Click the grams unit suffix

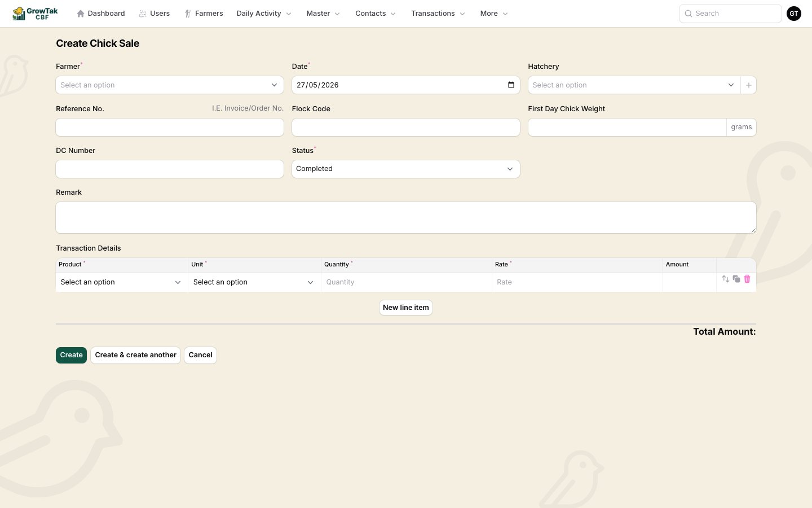point(742,127)
